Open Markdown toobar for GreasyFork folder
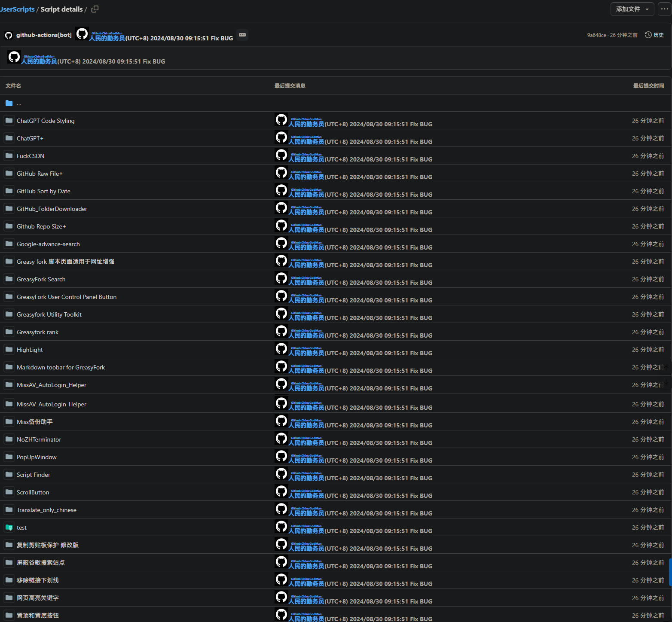 click(61, 367)
